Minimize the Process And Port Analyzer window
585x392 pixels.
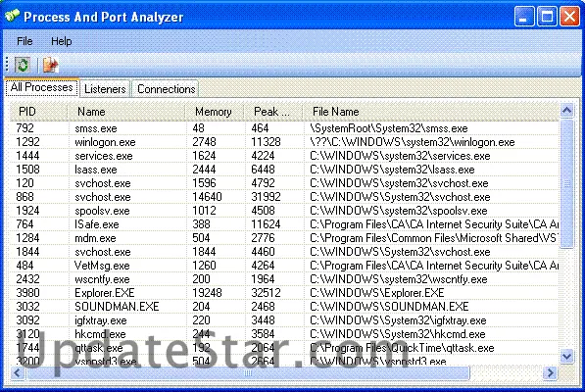coord(524,17)
